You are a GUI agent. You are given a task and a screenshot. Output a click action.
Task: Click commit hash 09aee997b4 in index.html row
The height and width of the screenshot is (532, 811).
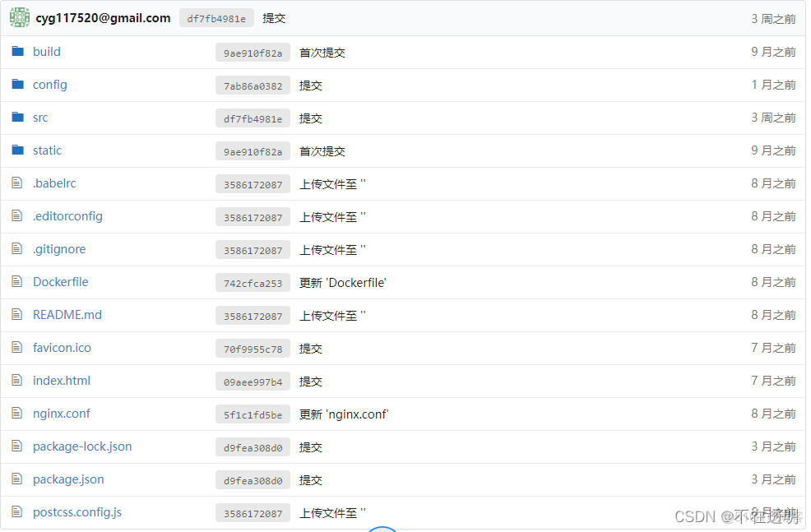(253, 382)
